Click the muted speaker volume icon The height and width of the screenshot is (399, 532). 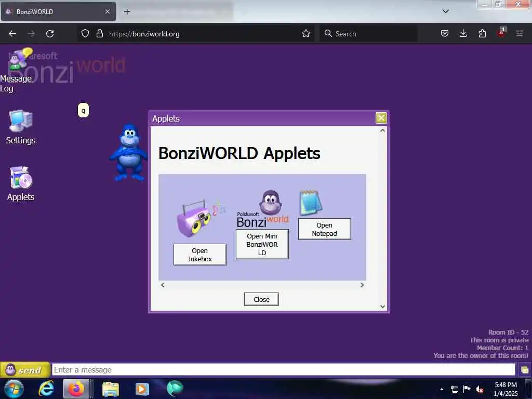[x=480, y=389]
